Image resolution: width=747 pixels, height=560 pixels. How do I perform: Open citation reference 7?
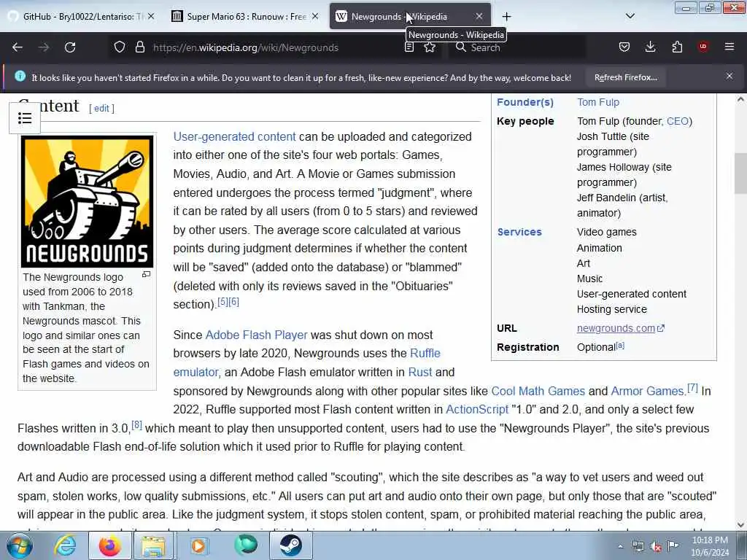(692, 388)
